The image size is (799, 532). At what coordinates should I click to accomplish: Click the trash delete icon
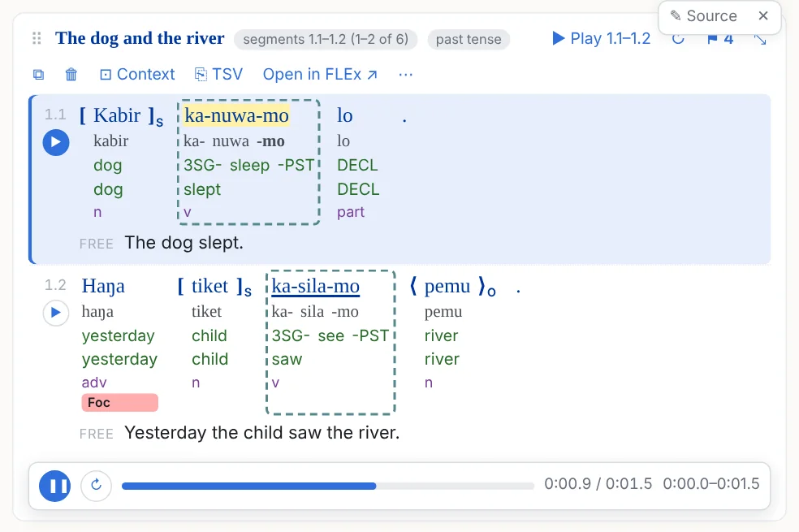pyautogui.click(x=71, y=75)
